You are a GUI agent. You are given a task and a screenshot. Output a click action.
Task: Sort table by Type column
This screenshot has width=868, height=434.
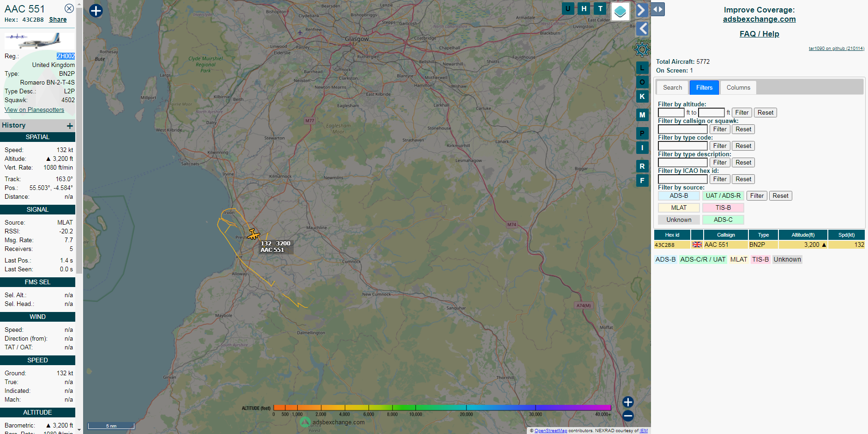click(x=763, y=235)
